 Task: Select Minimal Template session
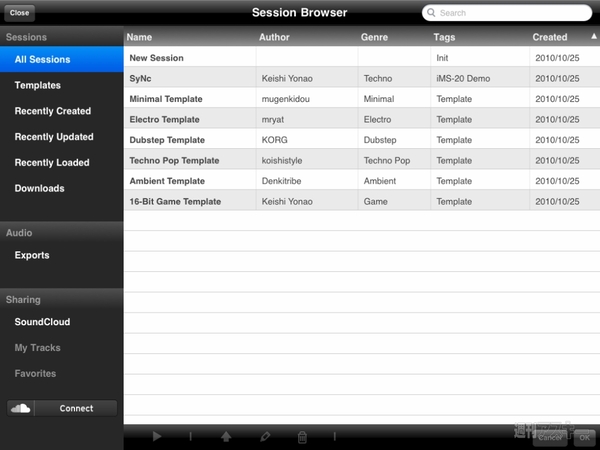coord(362,99)
